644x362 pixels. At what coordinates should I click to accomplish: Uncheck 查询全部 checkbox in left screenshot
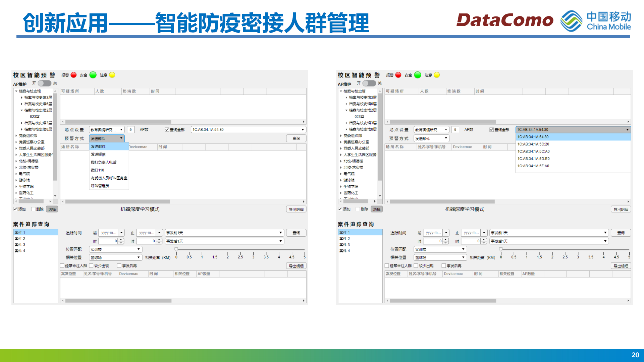click(x=167, y=130)
